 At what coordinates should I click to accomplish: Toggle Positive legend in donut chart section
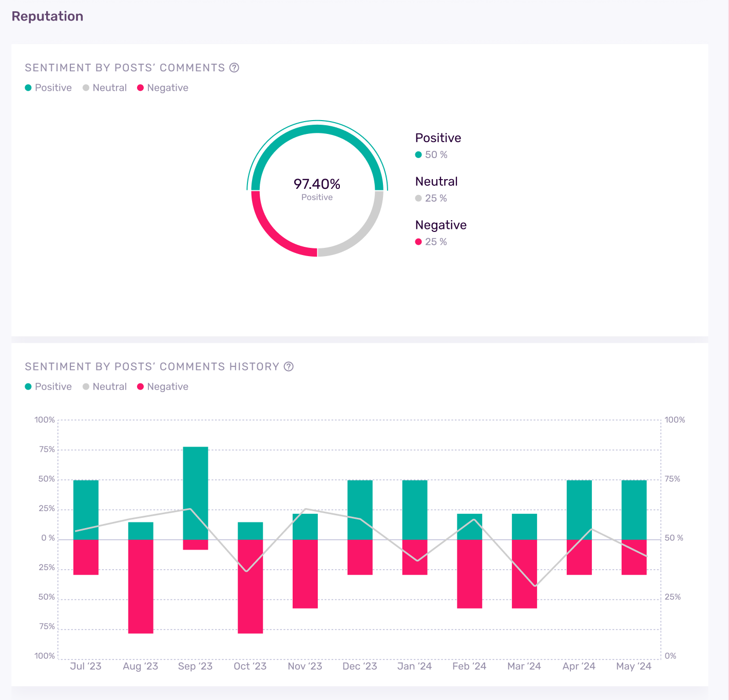tap(48, 88)
